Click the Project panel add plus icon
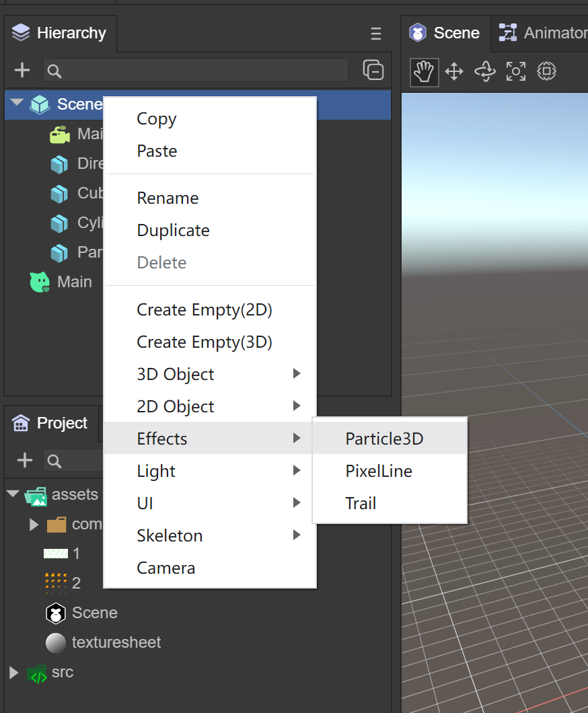This screenshot has height=713, width=588. pyautogui.click(x=25, y=460)
